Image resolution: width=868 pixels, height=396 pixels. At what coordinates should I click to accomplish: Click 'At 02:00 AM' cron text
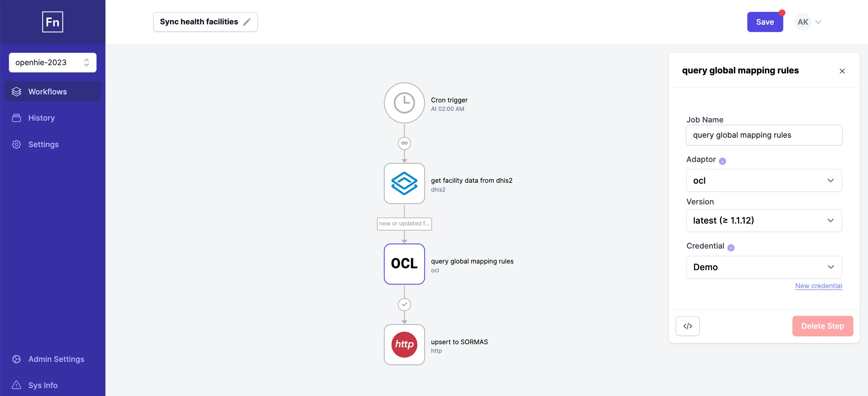[447, 109]
